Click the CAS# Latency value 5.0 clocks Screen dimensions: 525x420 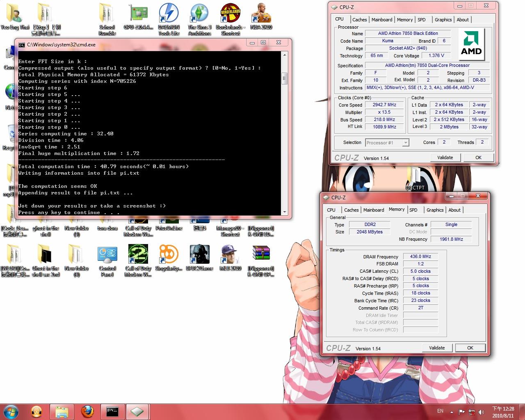point(420,272)
